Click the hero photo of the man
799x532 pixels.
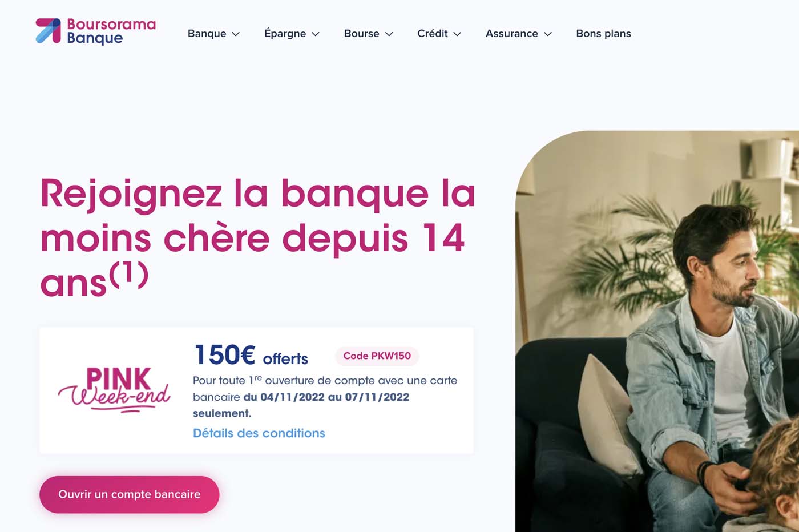pyautogui.click(x=657, y=331)
